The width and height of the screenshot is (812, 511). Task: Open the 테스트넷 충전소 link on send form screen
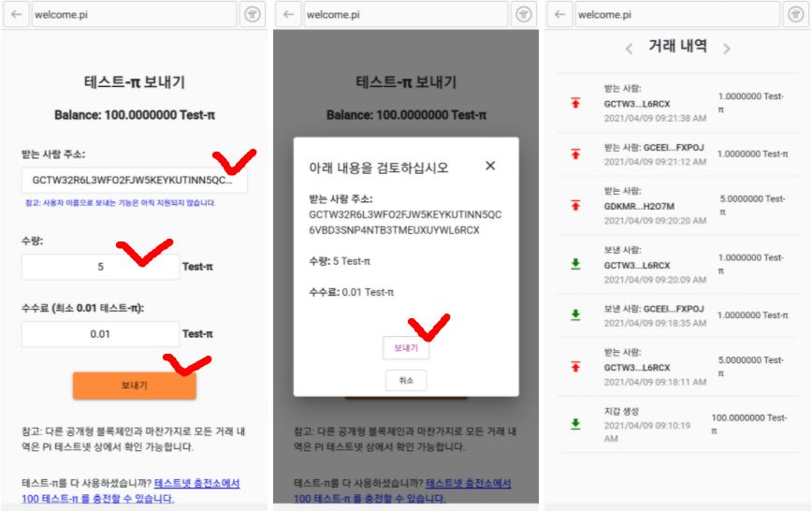click(130, 490)
